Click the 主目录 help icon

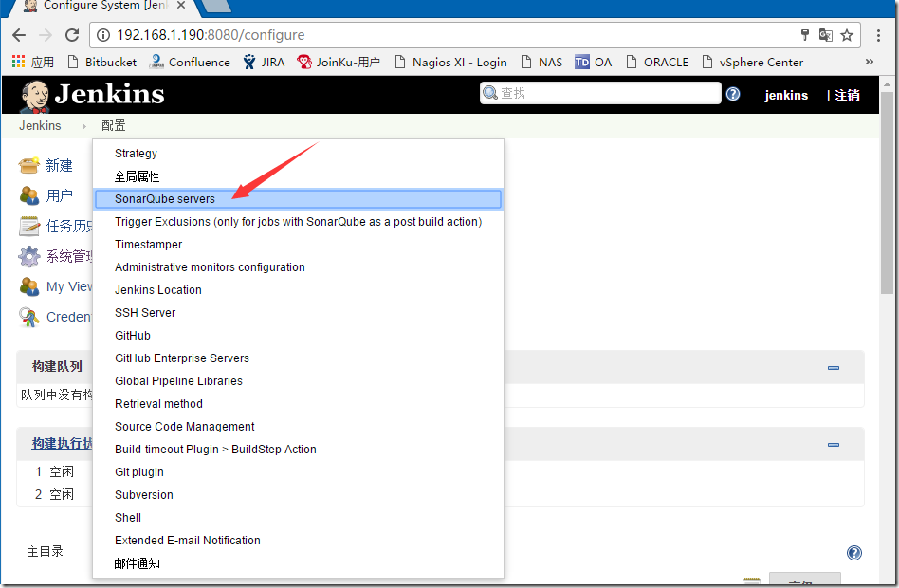click(853, 552)
